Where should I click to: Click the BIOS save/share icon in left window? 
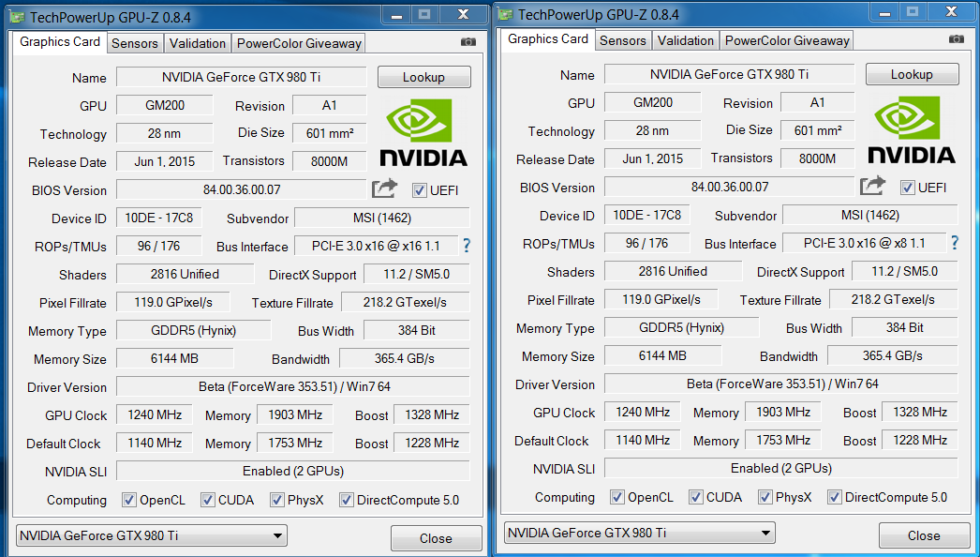384,188
